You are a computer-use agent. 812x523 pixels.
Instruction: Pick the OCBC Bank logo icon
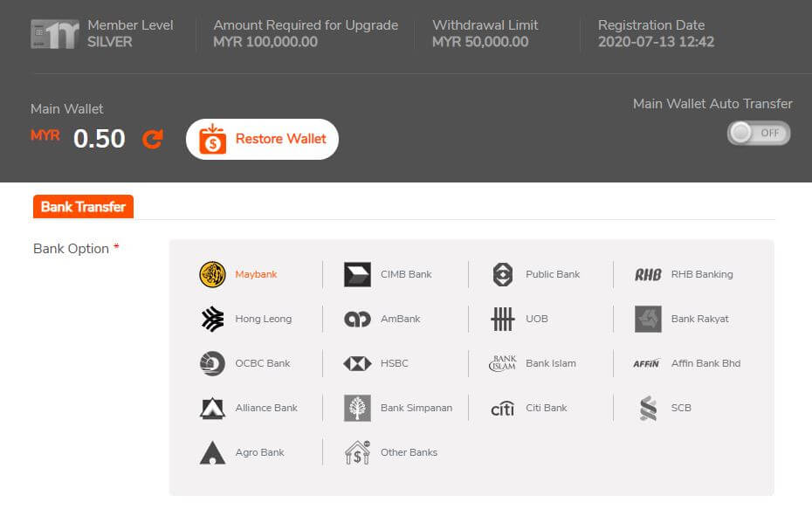click(212, 363)
